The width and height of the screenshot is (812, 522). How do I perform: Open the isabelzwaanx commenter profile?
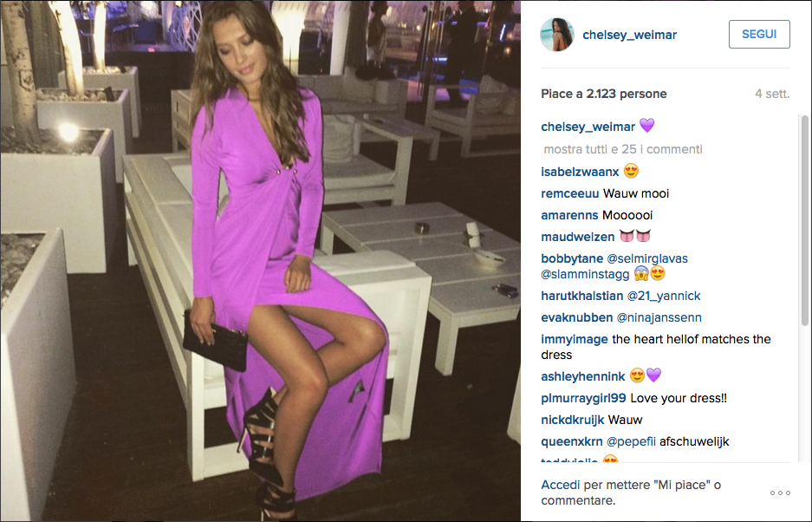[580, 172]
